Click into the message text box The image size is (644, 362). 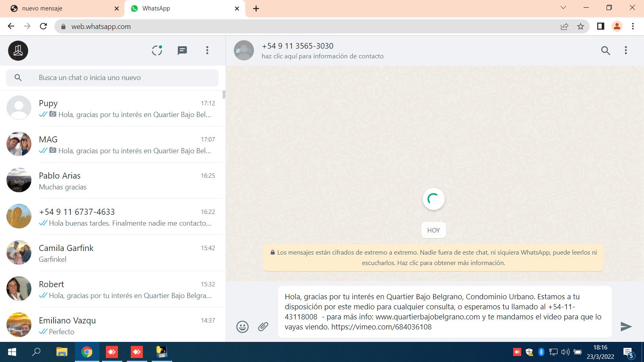445,312
